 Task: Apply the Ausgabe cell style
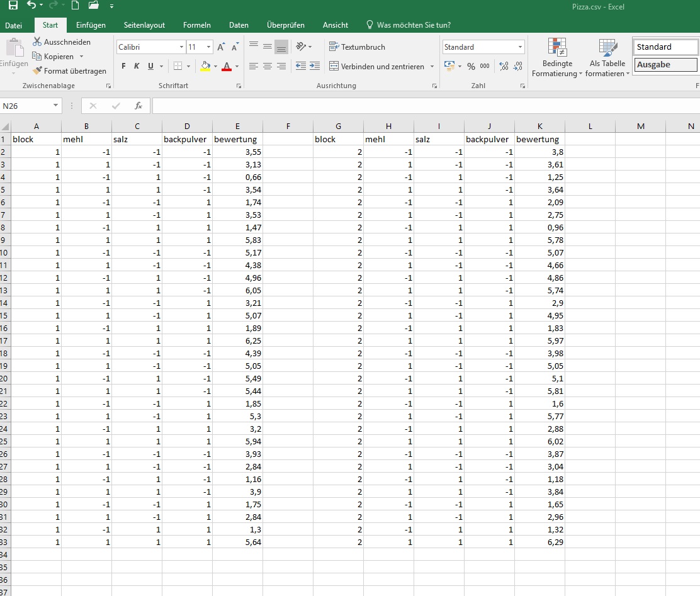click(x=665, y=65)
